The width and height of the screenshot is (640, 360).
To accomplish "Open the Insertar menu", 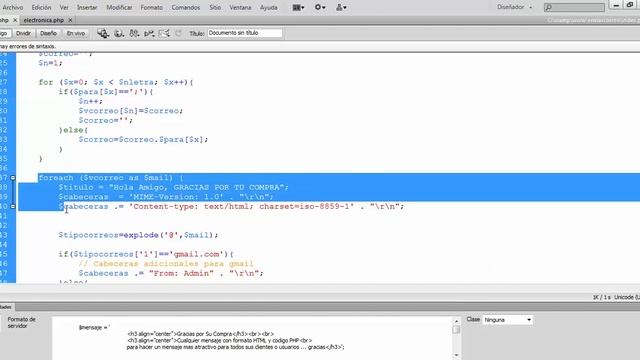I will (87, 7).
